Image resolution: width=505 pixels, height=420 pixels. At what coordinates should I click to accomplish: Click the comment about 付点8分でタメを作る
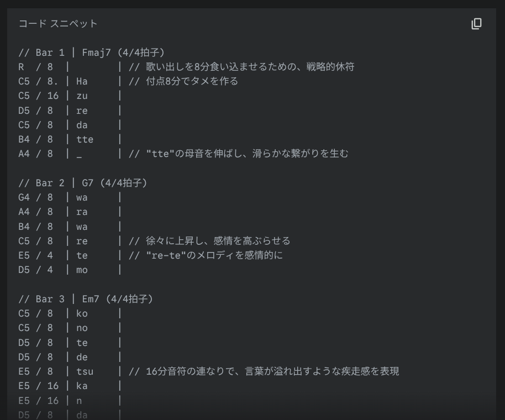click(183, 82)
